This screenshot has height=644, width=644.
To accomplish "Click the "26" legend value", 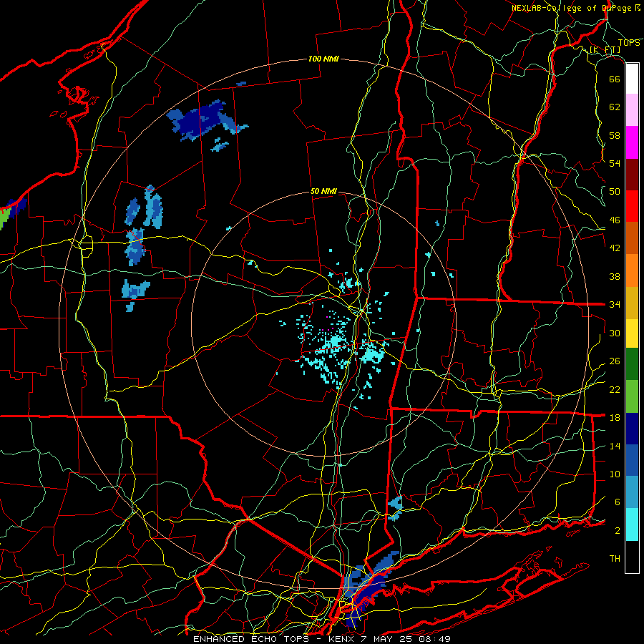I will tap(615, 361).
